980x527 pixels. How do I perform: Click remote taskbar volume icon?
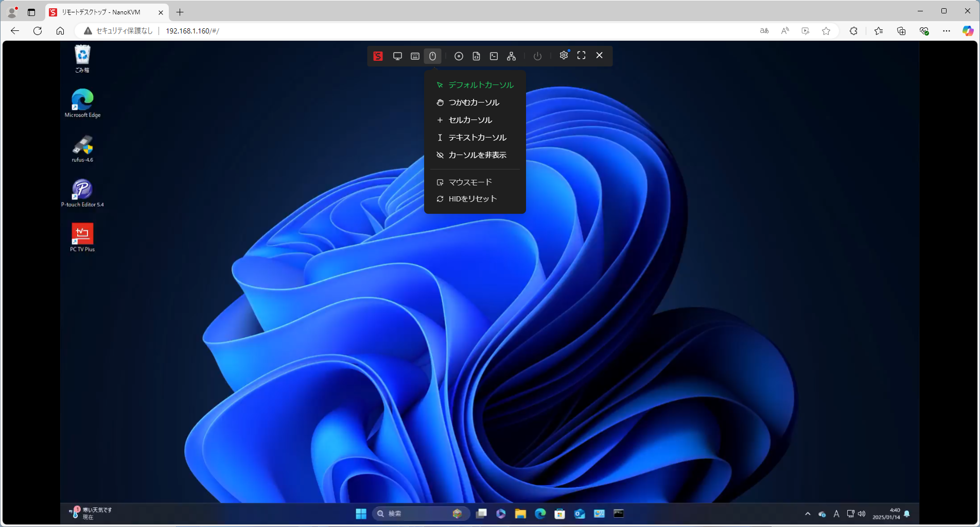click(862, 514)
